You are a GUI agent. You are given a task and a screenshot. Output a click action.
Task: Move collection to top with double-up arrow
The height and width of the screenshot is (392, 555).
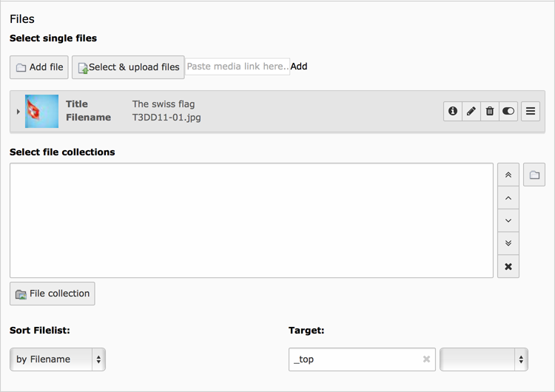point(508,175)
